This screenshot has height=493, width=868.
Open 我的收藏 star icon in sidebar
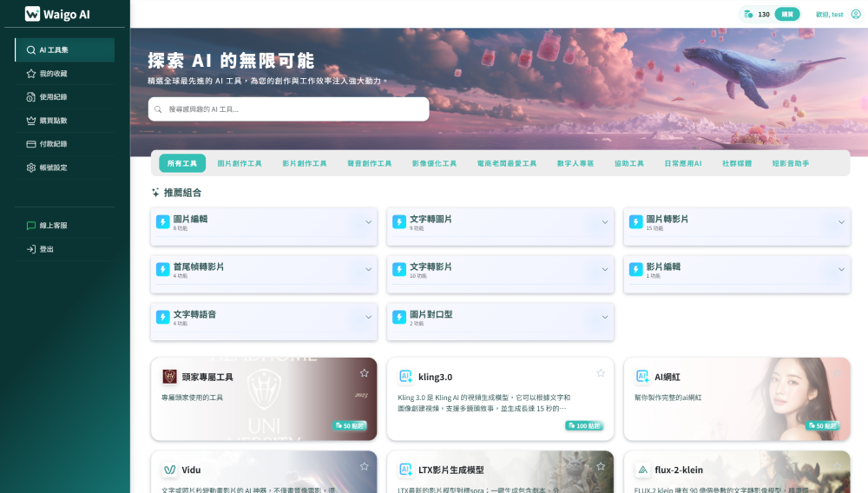click(x=31, y=74)
